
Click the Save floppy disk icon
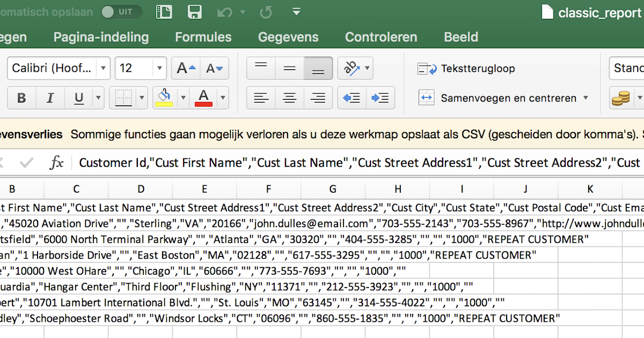(194, 12)
